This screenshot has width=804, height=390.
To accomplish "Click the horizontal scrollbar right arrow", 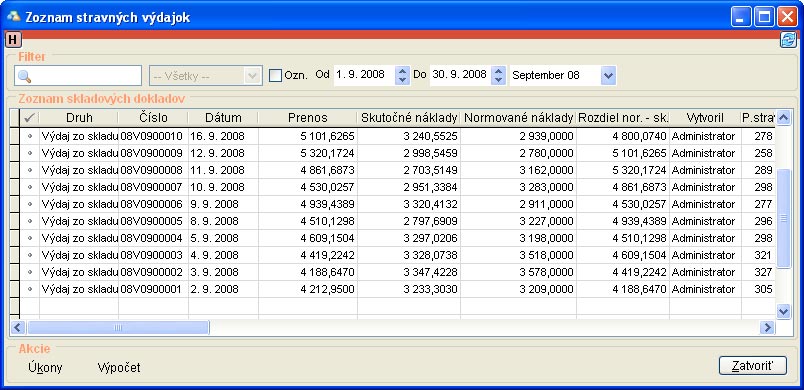I will click(767, 327).
